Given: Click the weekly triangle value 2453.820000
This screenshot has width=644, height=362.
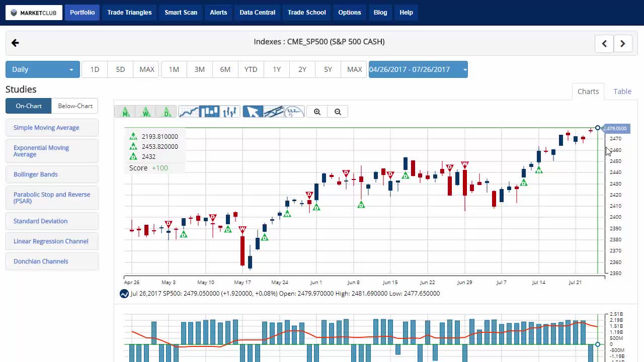Looking at the screenshot, I should coord(160,146).
